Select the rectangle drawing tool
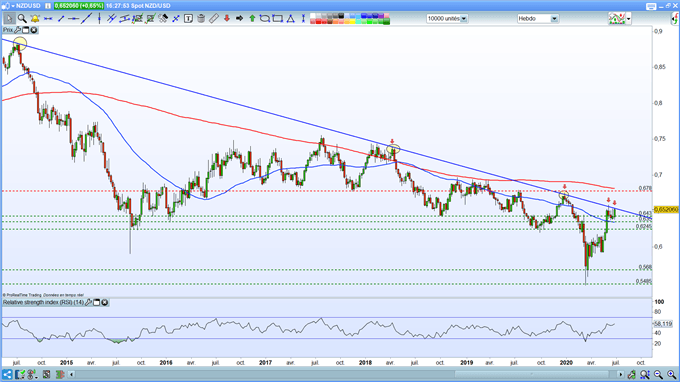The image size is (680, 382). point(278,19)
